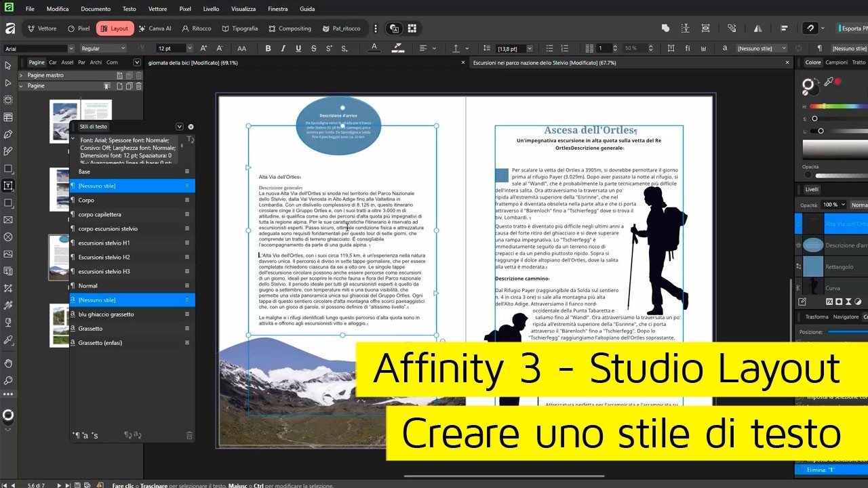This screenshot has height=488, width=868.
Task: Apply subscript formatting
Action: [x=344, y=49]
